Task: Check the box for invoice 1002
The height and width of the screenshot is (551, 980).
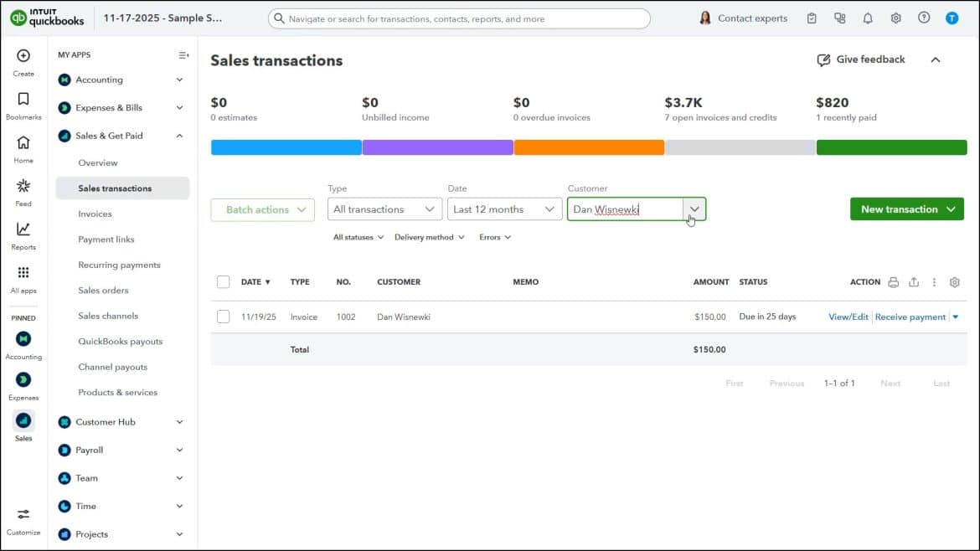Action: (x=223, y=317)
